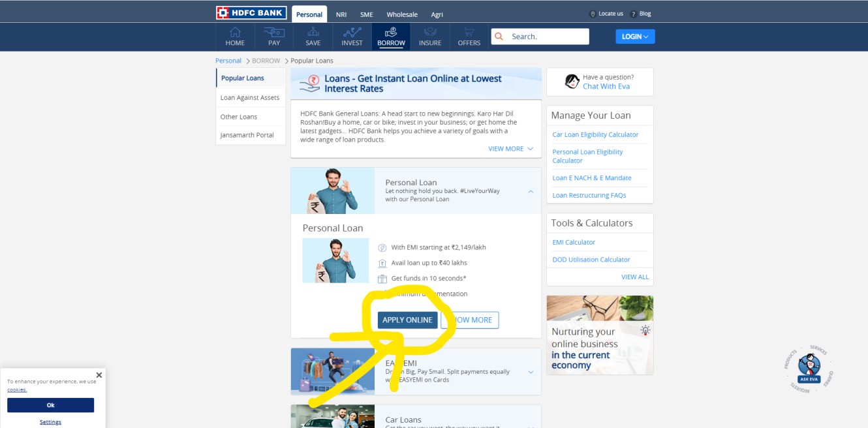
Task: Click the search magnifier icon
Action: click(x=499, y=37)
